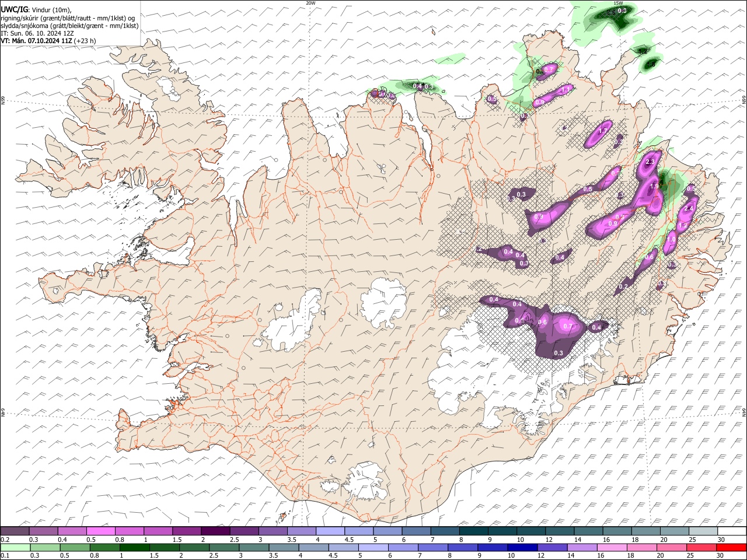Viewport: 747px width, 560px height.
Task: Select the 14 light purple swatch, bottom legend row
Action: point(582,548)
